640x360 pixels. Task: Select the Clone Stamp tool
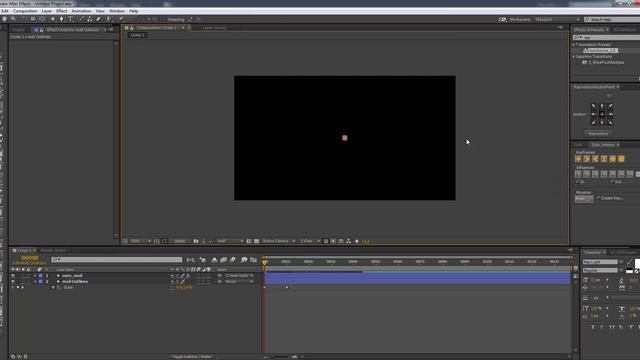pos(89,19)
